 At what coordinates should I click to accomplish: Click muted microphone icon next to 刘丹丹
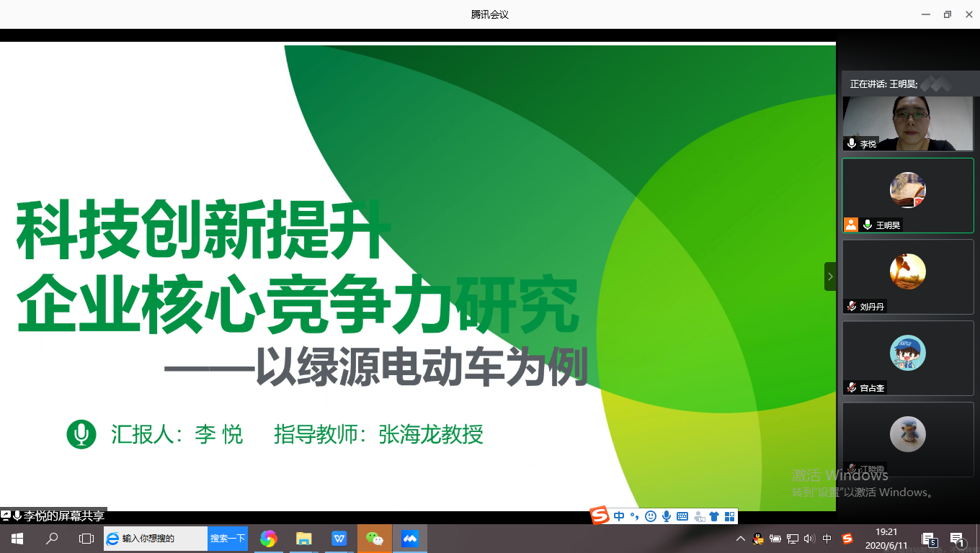click(852, 306)
